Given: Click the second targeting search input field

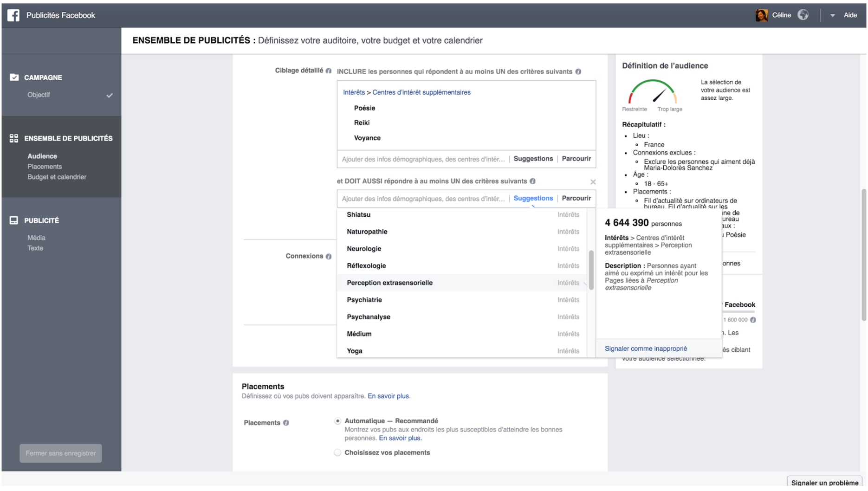Looking at the screenshot, I should coord(423,199).
